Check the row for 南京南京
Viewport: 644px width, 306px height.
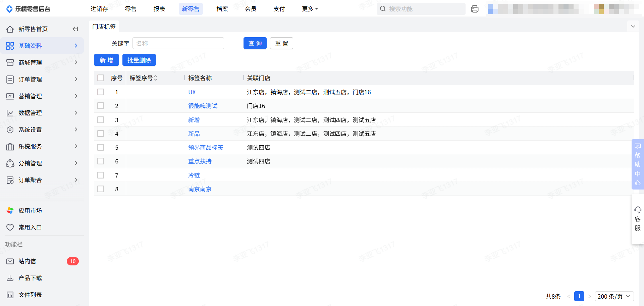point(101,189)
